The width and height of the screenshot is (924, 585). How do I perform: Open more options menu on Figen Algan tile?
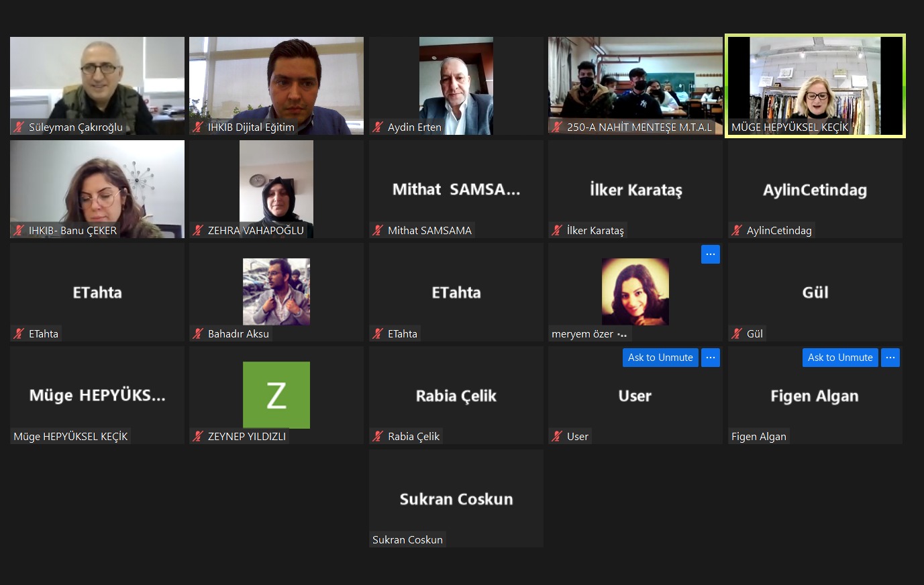click(890, 358)
